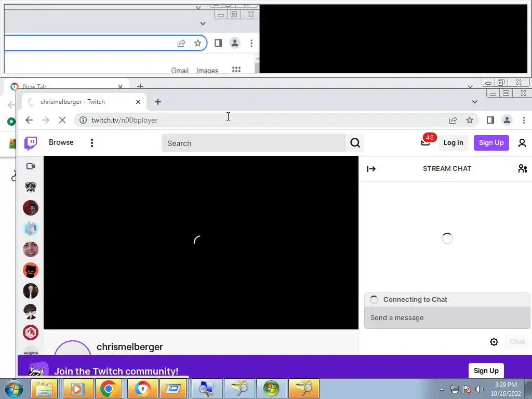Open the Twitch home logo
The width and height of the screenshot is (532, 399).
pos(31,143)
